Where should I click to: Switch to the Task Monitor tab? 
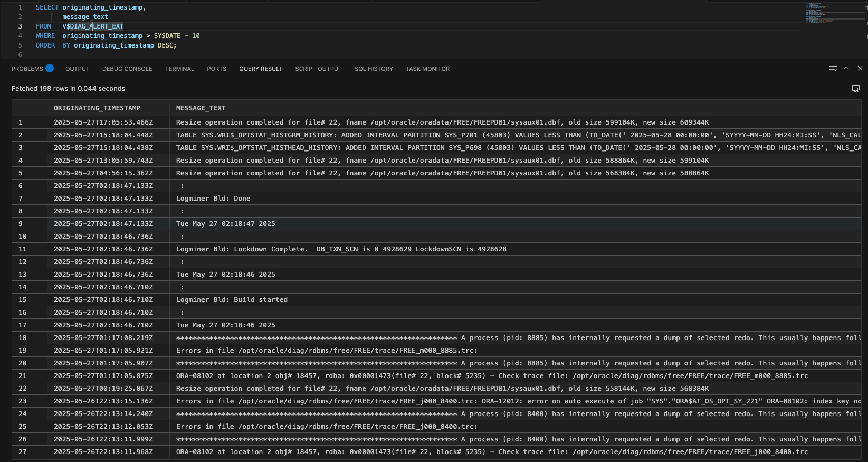point(427,69)
